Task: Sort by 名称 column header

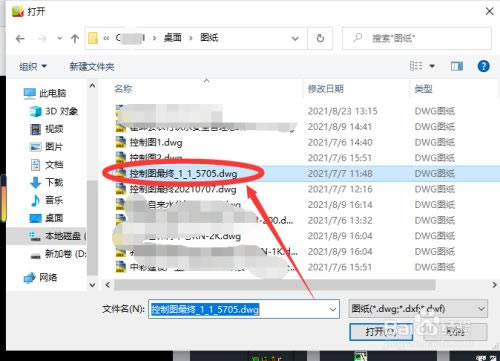Action: [123, 89]
